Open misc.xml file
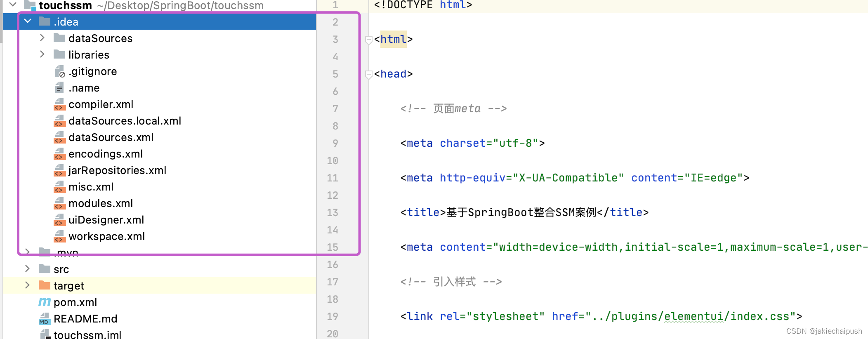Screen dimensions: 868x339 click(x=91, y=187)
